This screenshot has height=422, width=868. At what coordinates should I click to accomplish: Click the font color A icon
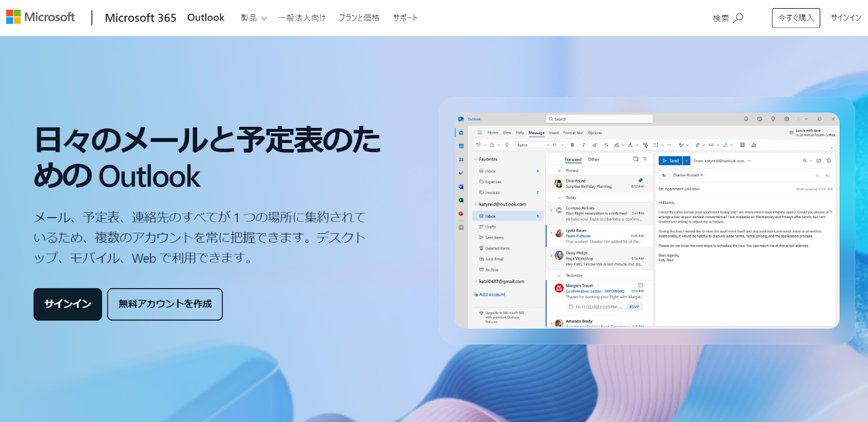630,145
